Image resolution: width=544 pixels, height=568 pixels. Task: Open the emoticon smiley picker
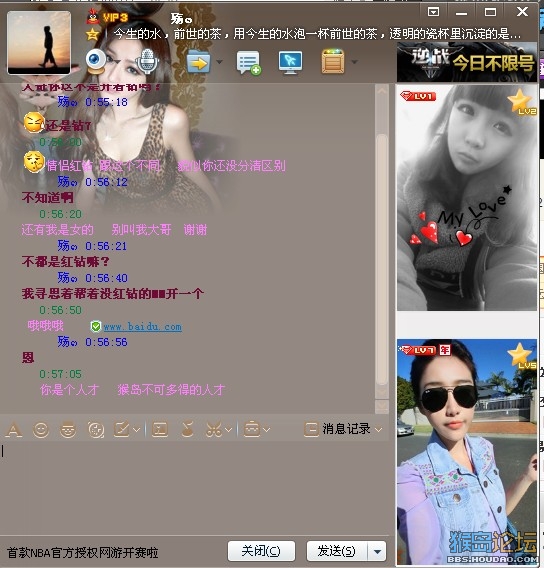[x=41, y=430]
